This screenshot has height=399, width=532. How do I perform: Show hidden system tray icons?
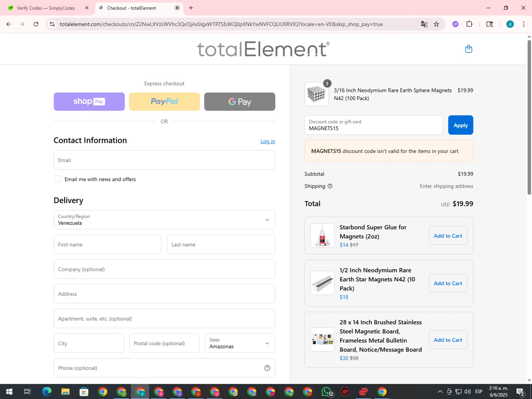(440, 392)
